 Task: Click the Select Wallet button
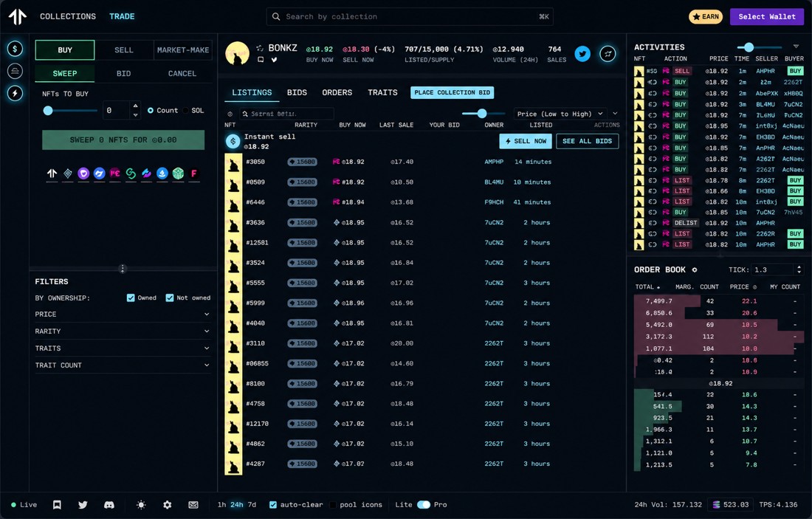pos(767,16)
